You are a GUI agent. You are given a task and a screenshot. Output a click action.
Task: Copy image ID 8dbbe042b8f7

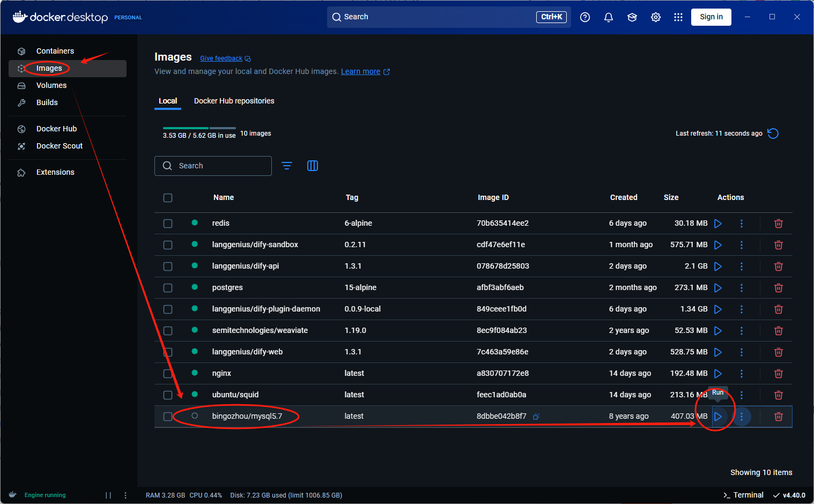pos(536,417)
